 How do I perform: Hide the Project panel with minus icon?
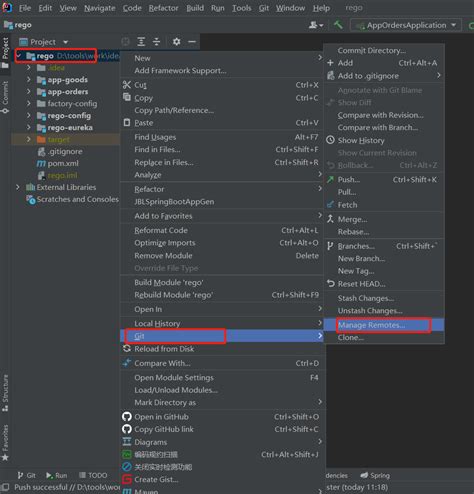pos(192,42)
